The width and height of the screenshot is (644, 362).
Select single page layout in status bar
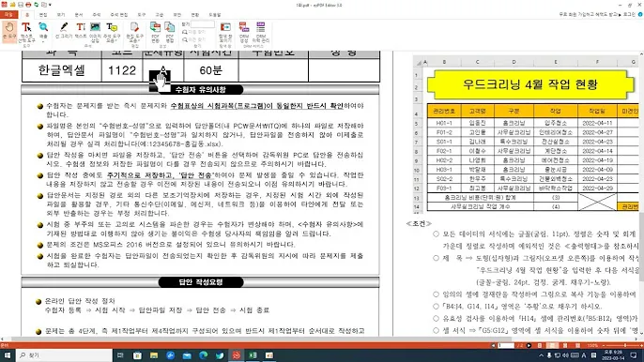540,345
